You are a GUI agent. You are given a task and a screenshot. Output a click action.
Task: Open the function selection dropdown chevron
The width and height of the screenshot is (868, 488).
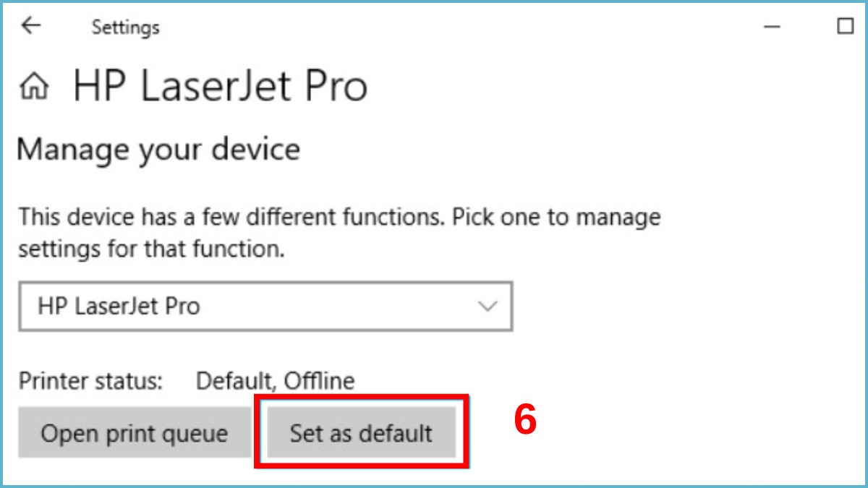click(485, 306)
